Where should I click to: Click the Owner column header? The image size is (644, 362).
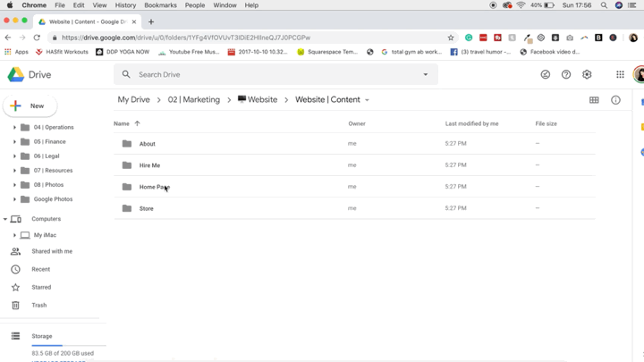[357, 123]
